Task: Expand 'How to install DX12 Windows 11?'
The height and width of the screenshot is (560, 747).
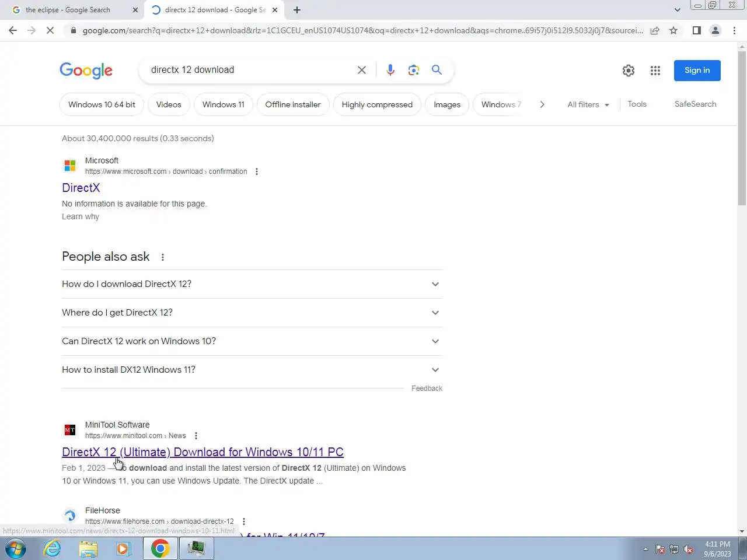Action: [x=252, y=370]
